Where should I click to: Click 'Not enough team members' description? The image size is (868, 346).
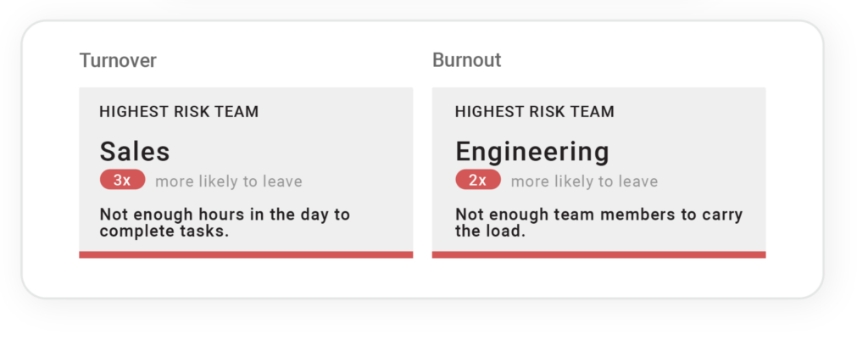pos(599,222)
